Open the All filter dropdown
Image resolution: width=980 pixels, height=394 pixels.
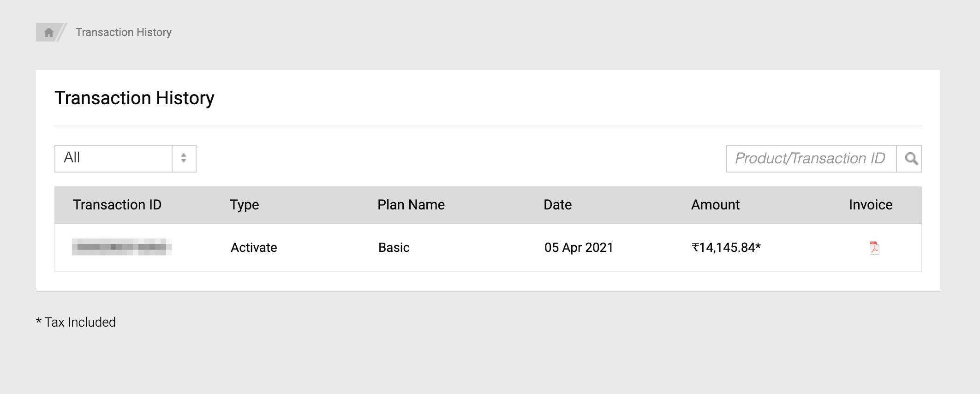point(114,158)
